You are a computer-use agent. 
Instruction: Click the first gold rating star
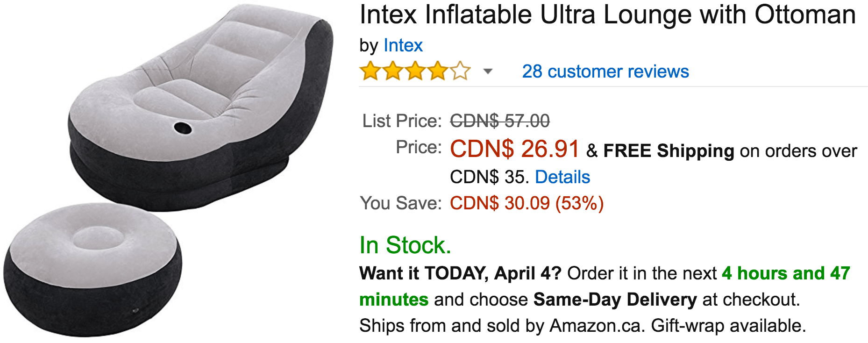[x=370, y=71]
